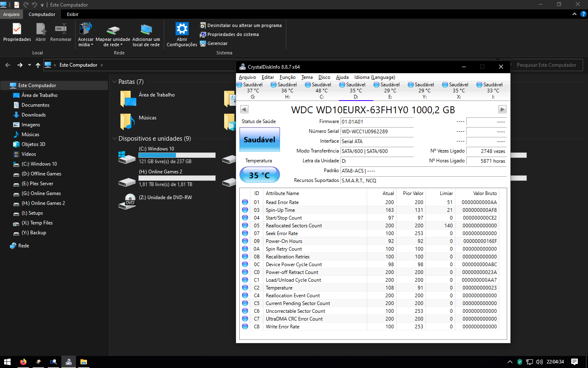This screenshot has height=368, width=588.
Task: Open the Tema menu in CrystalDiskInfo
Action: [x=307, y=77]
